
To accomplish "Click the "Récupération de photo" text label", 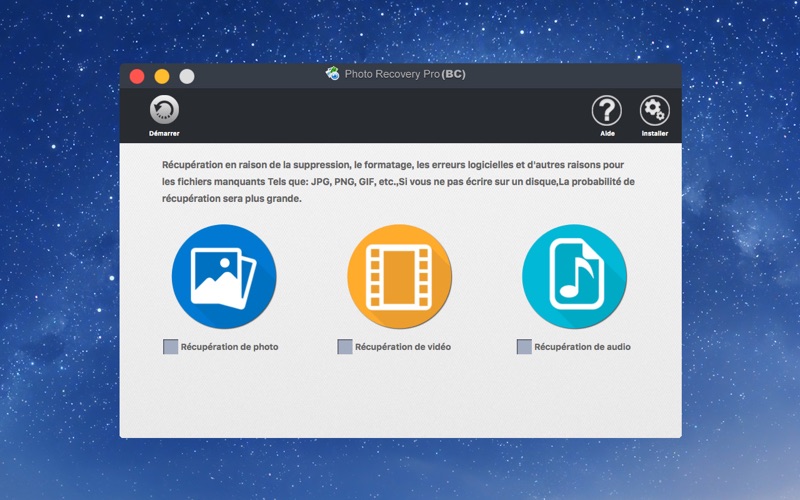I will [x=230, y=347].
